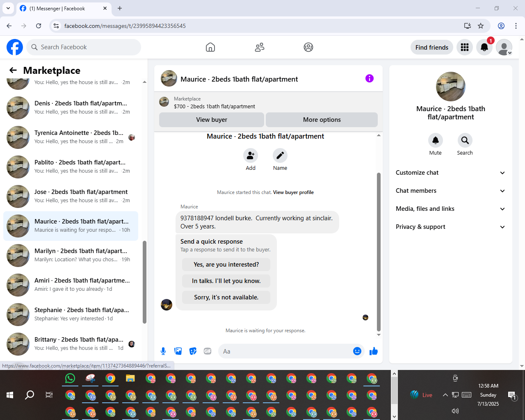Open the emoji picker
The height and width of the screenshot is (420, 525).
coord(357,351)
